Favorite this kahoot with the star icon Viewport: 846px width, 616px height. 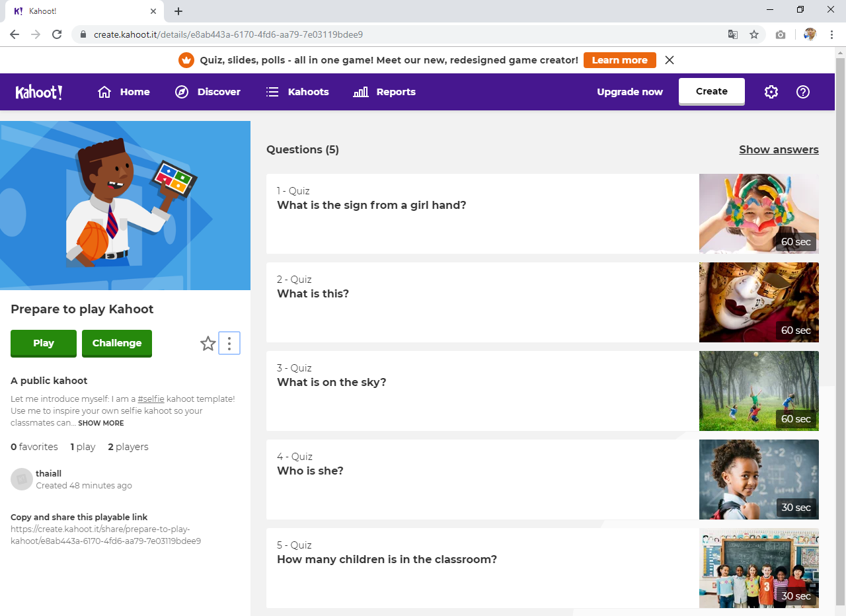click(208, 344)
